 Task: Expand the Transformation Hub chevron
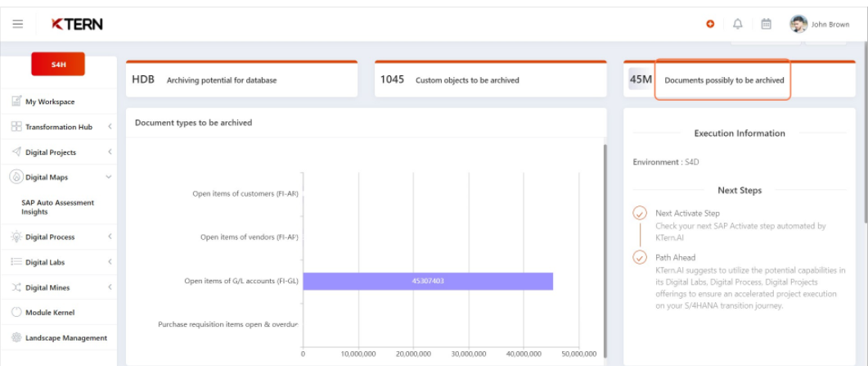click(110, 127)
